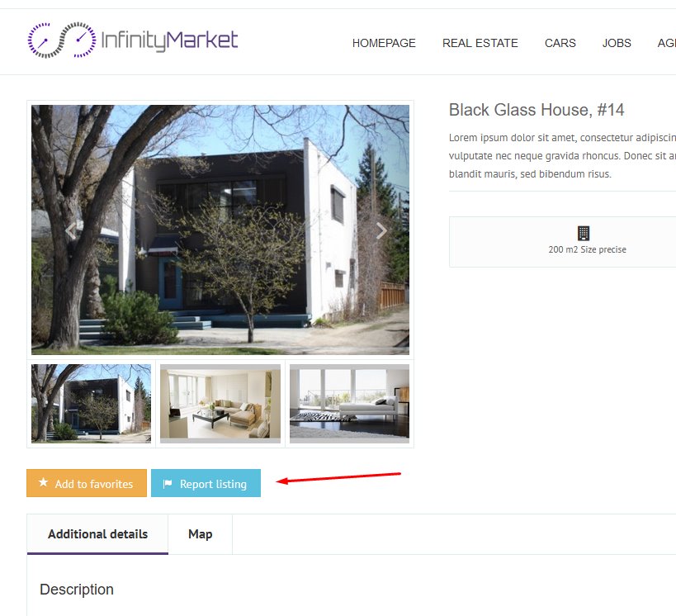This screenshot has height=616, width=676.
Task: Click the Black Glass House, #14 title
Action: (537, 110)
